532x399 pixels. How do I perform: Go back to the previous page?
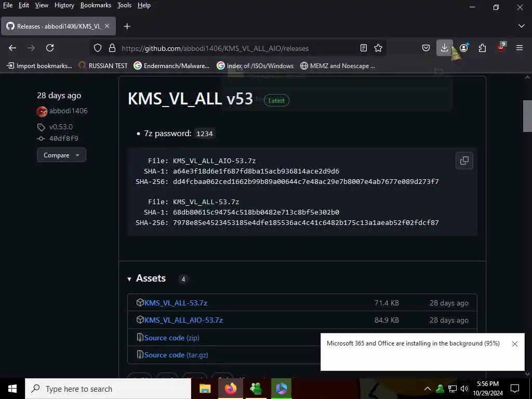tap(12, 48)
